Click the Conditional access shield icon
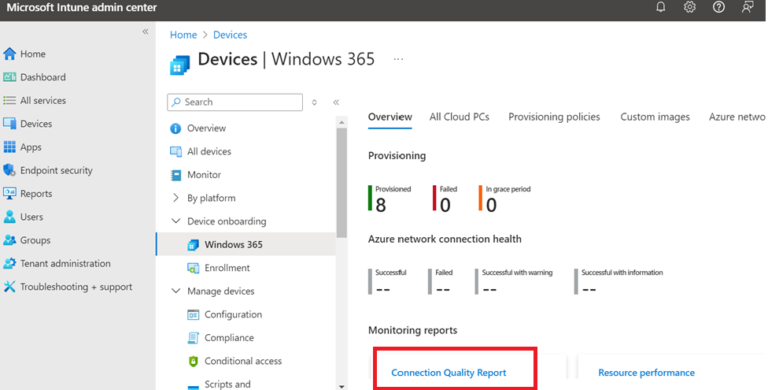 pyautogui.click(x=193, y=361)
